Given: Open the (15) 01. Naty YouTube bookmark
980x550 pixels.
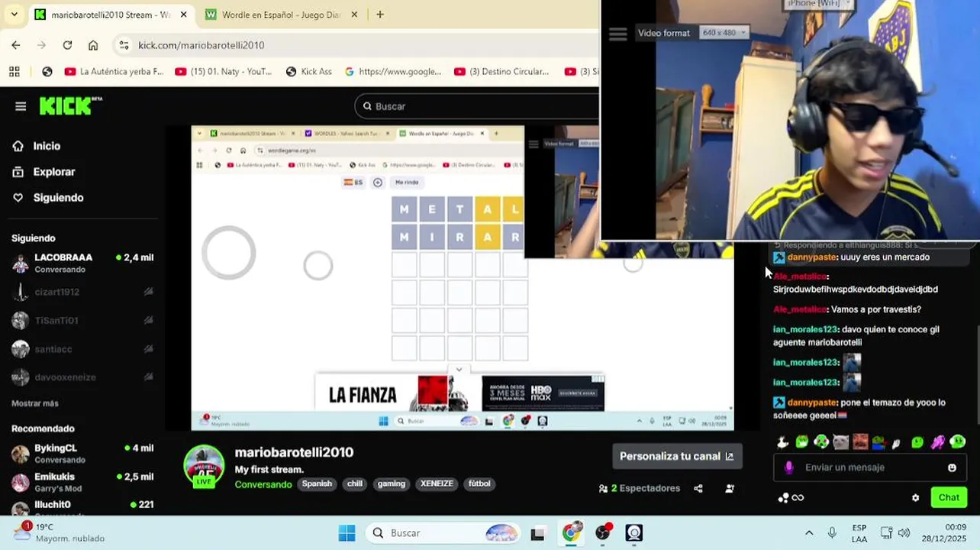Looking at the screenshot, I should pos(223,72).
